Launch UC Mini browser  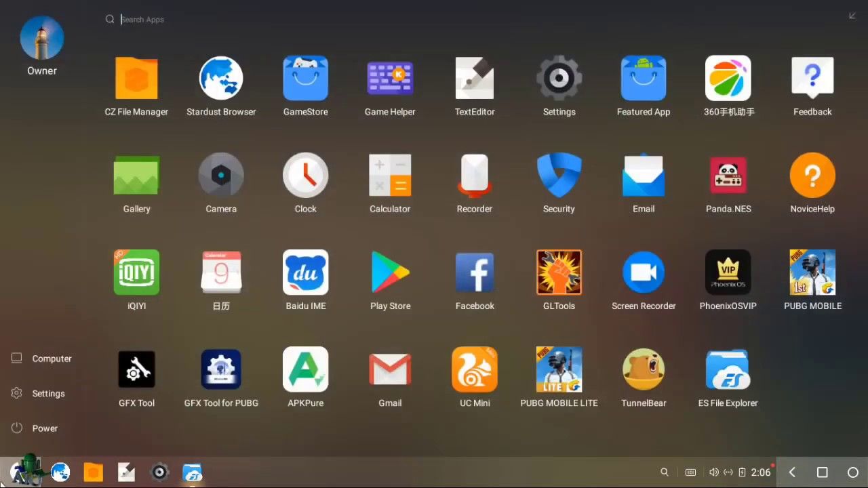(475, 369)
